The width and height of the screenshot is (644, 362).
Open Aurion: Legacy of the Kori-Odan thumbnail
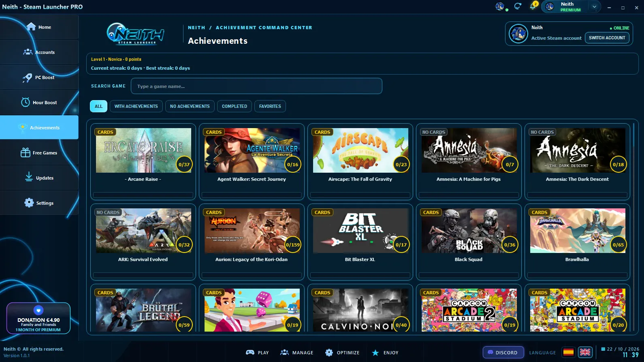252,231
